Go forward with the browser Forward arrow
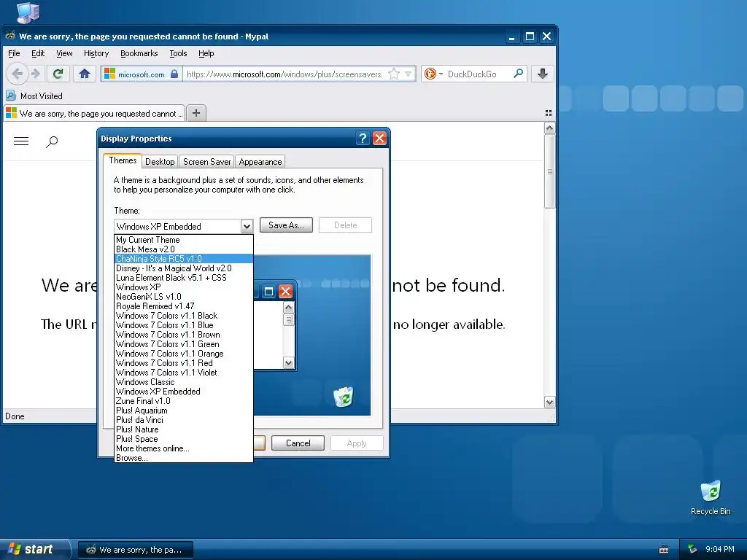 pos(36,74)
